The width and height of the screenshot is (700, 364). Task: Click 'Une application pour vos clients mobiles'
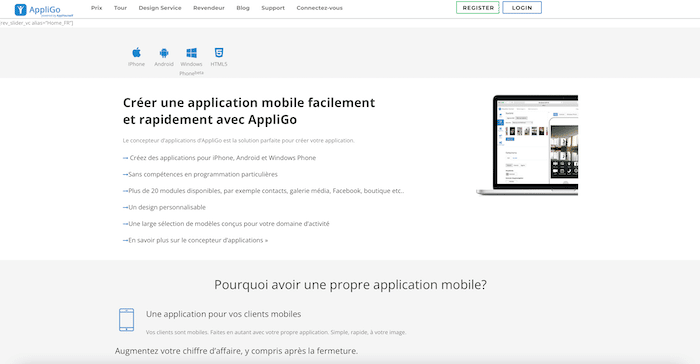[x=223, y=314]
